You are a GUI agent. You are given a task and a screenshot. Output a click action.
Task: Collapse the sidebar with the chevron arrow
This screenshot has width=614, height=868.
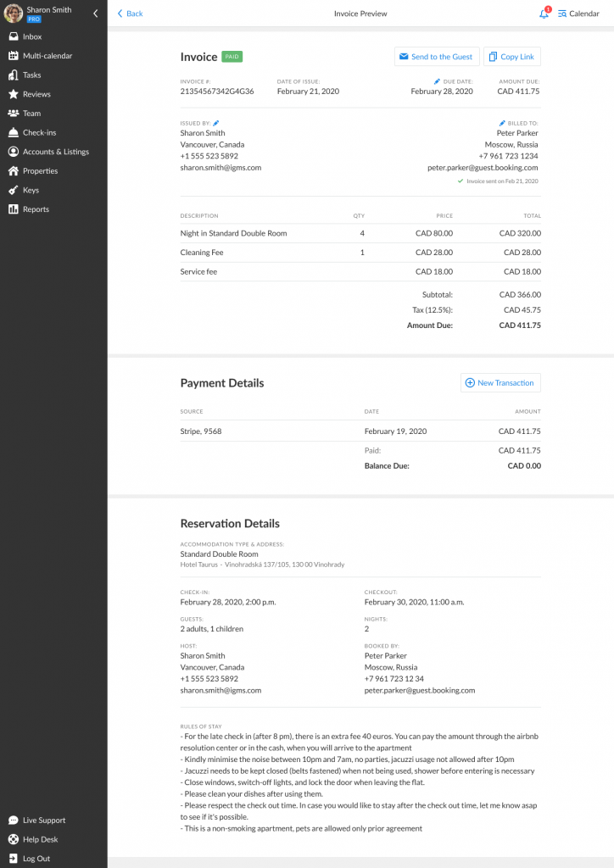(95, 14)
